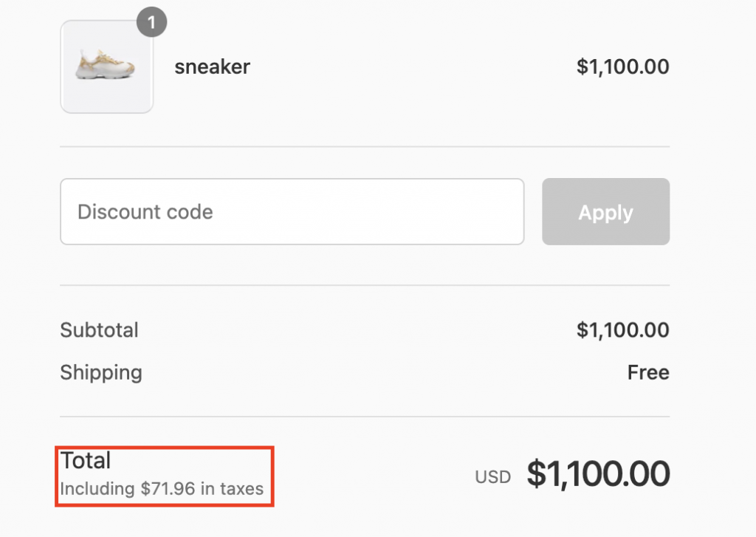
Task: Click the quantity badge showing 1
Action: tap(151, 23)
